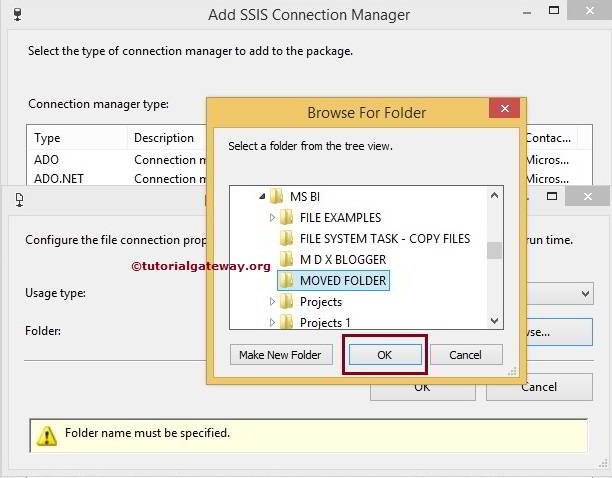The width and height of the screenshot is (612, 478).
Task: Select the ADO.NET connection type row
Action: tap(116, 179)
